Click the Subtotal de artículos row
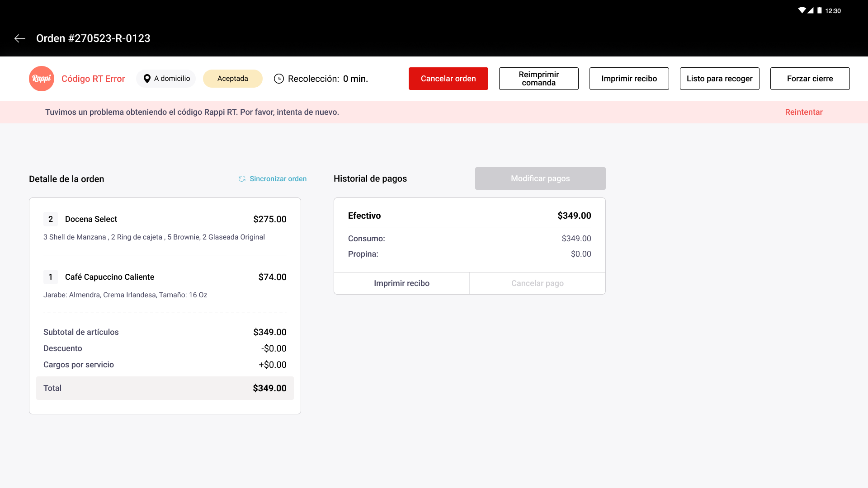This screenshot has width=868, height=488. [165, 332]
